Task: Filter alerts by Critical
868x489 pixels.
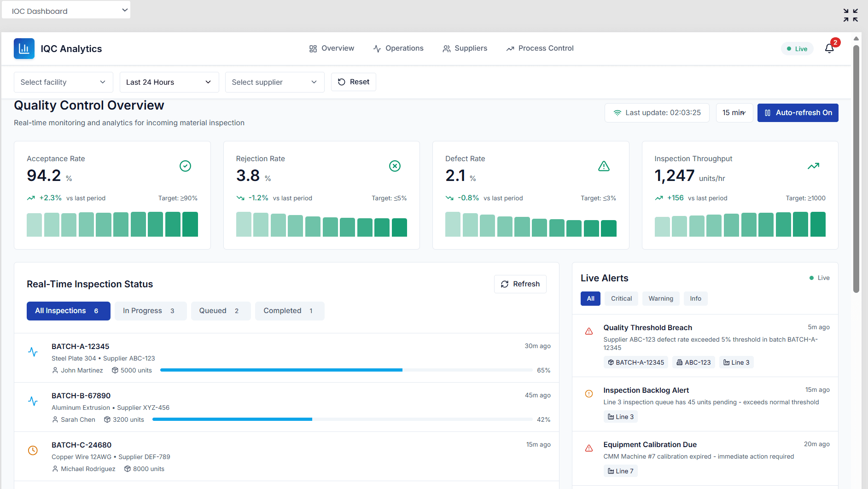Action: click(621, 298)
